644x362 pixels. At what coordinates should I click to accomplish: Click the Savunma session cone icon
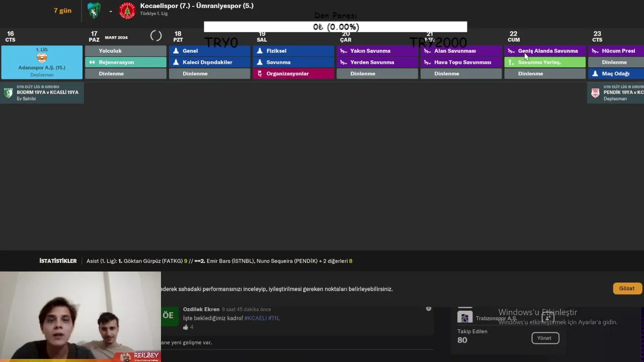click(x=260, y=62)
